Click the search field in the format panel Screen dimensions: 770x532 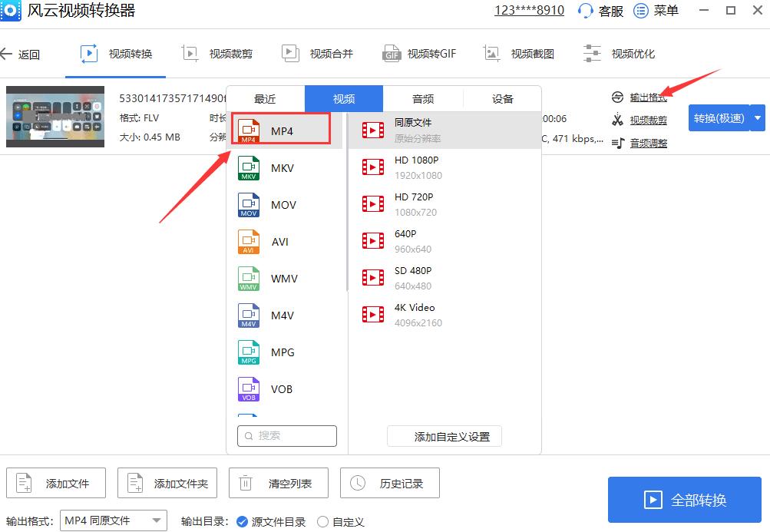pos(286,435)
